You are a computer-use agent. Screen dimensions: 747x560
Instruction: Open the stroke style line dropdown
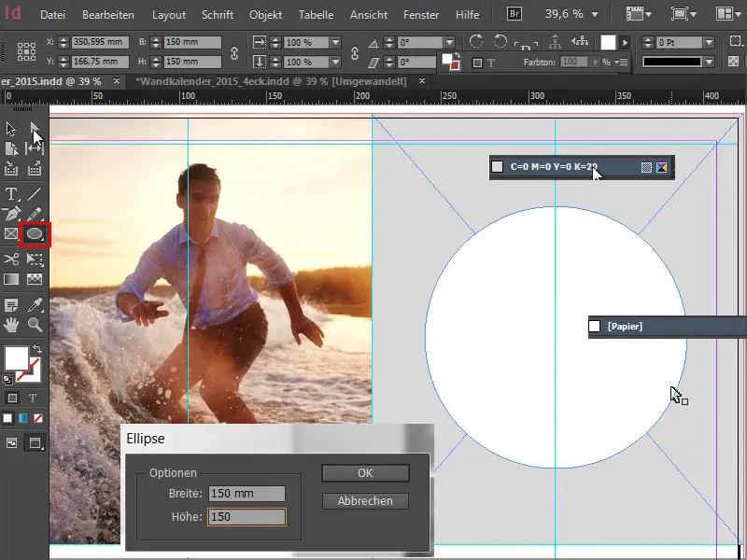click(x=709, y=62)
